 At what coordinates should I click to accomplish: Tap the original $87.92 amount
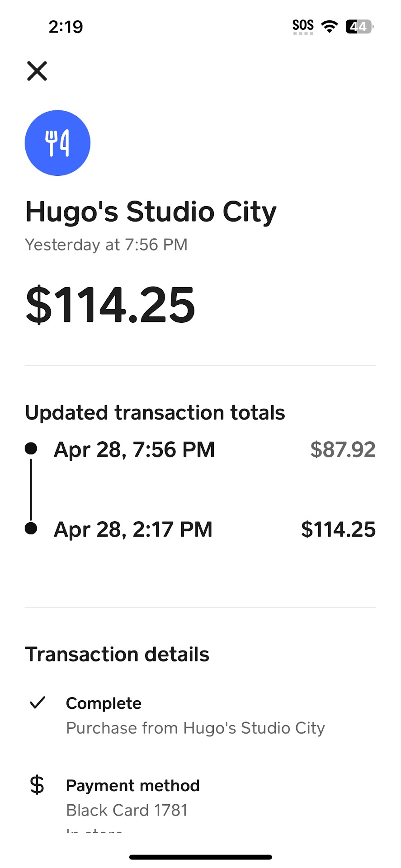pos(343,449)
